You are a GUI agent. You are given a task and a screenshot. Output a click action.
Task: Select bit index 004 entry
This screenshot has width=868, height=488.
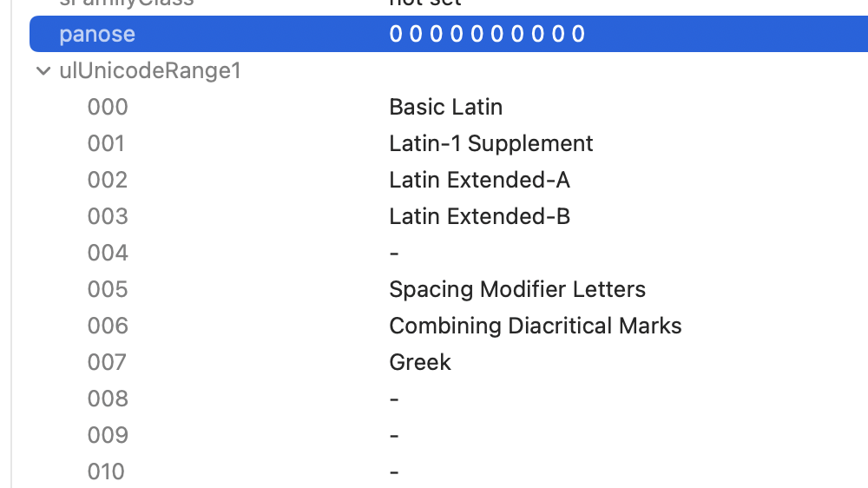[x=108, y=254]
